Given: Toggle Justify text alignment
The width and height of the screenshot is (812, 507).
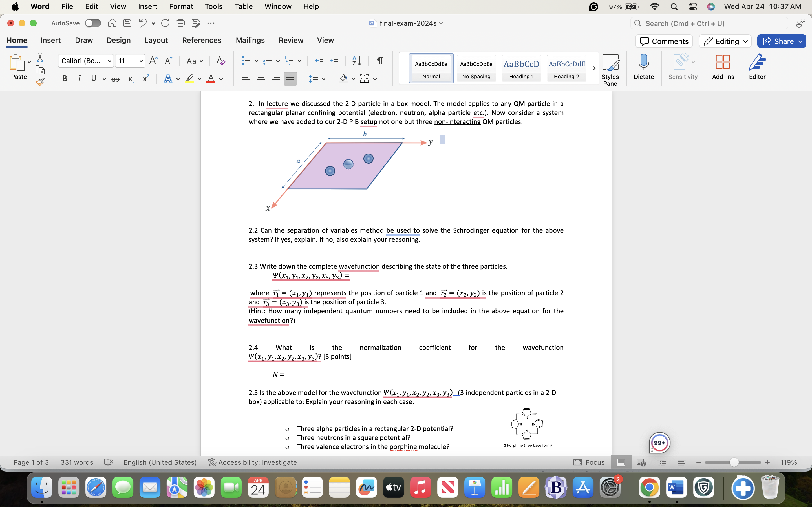Looking at the screenshot, I should point(290,79).
